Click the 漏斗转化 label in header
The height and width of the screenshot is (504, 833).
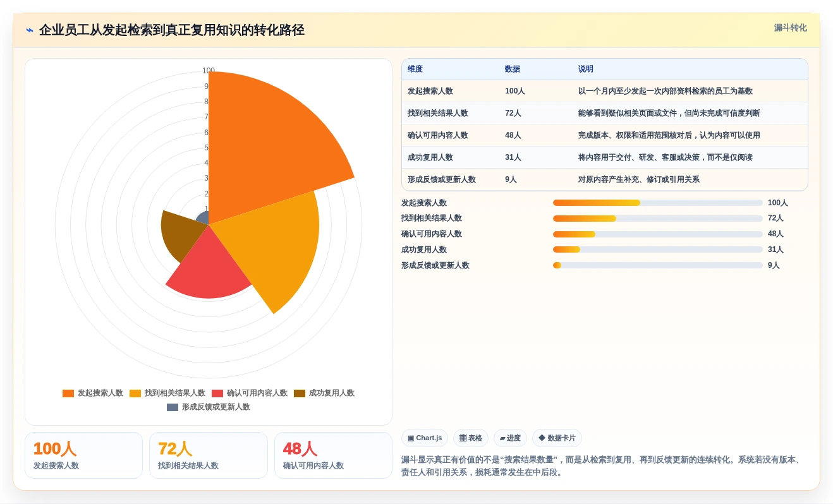tap(790, 28)
